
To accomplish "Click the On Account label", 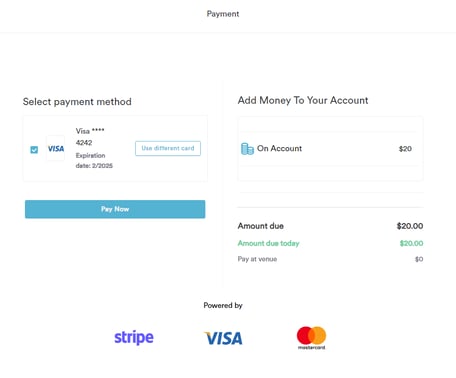I will tap(279, 148).
